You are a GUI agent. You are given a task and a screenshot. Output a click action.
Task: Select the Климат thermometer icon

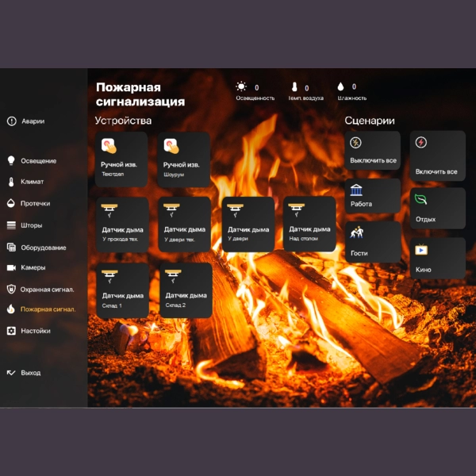pos(11,182)
